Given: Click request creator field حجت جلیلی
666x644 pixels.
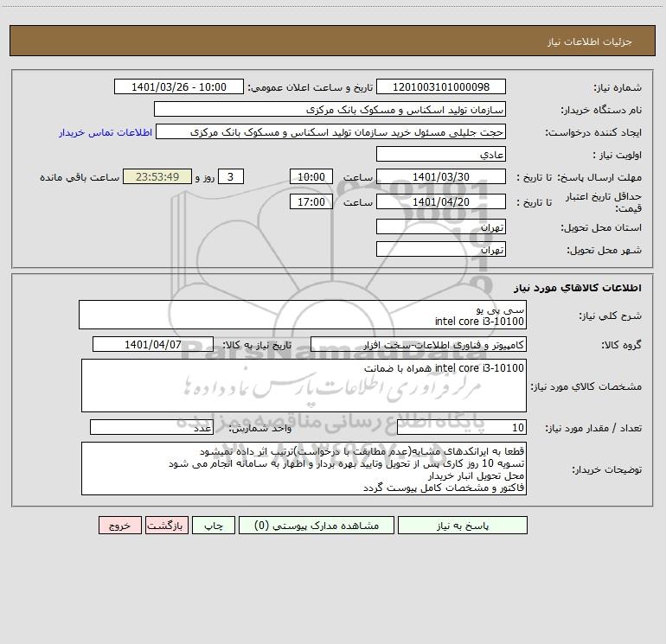Looking at the screenshot, I should coord(330,132).
